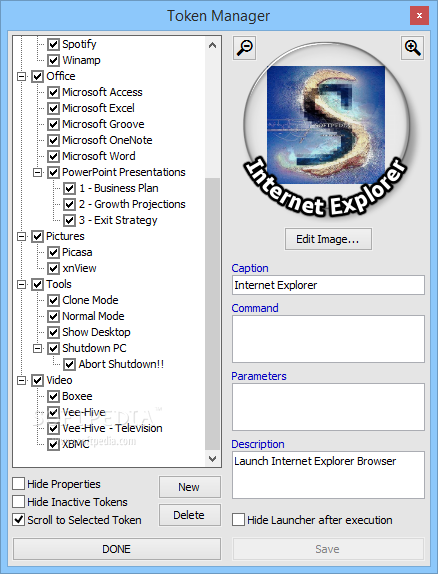Toggle the XBMC token checkbox
Image resolution: width=438 pixels, height=574 pixels.
tap(53, 444)
